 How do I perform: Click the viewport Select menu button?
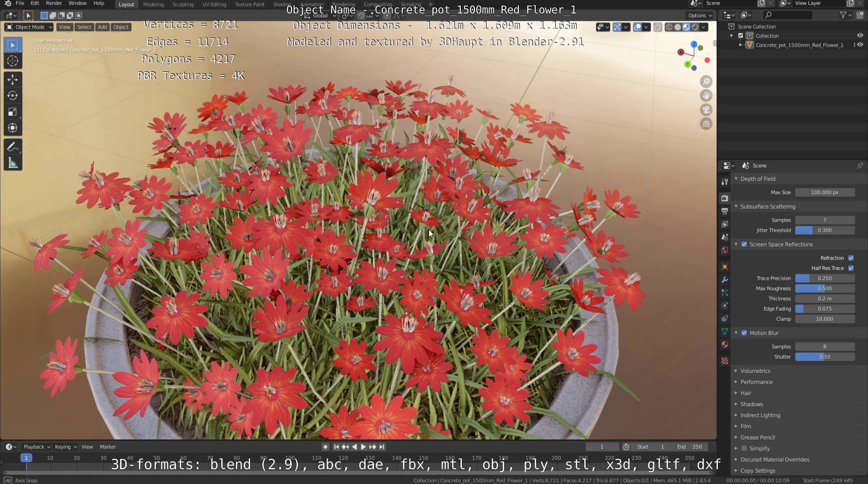point(84,27)
